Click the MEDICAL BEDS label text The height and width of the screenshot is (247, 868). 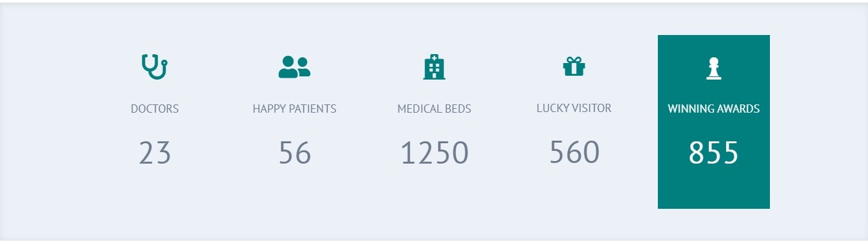434,109
